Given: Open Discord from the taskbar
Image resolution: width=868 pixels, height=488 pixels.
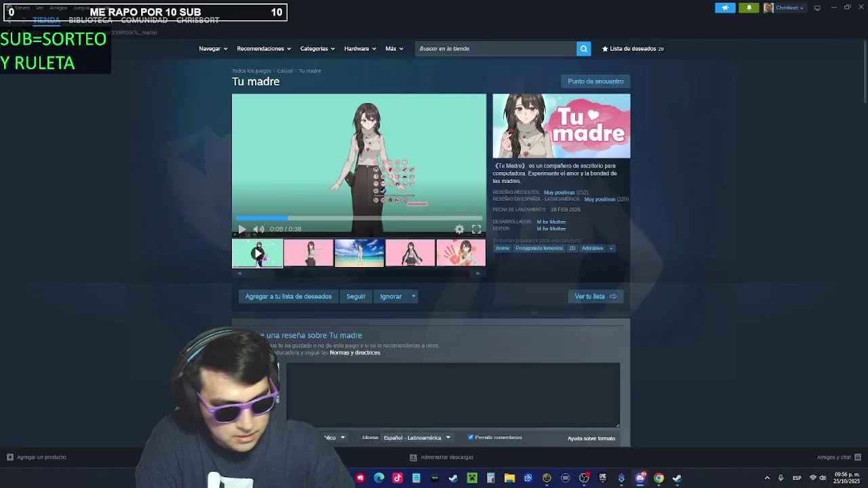Looking at the screenshot, I should pos(640,478).
